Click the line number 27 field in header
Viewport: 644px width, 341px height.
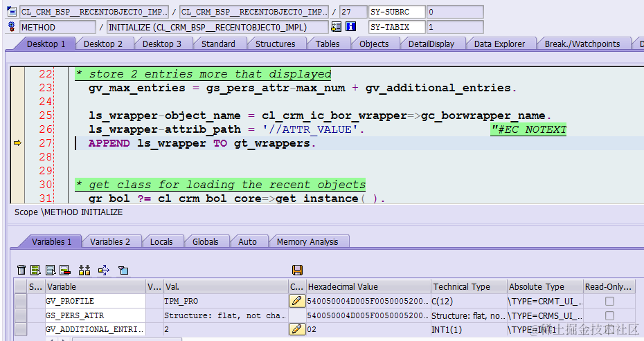pyautogui.click(x=352, y=12)
